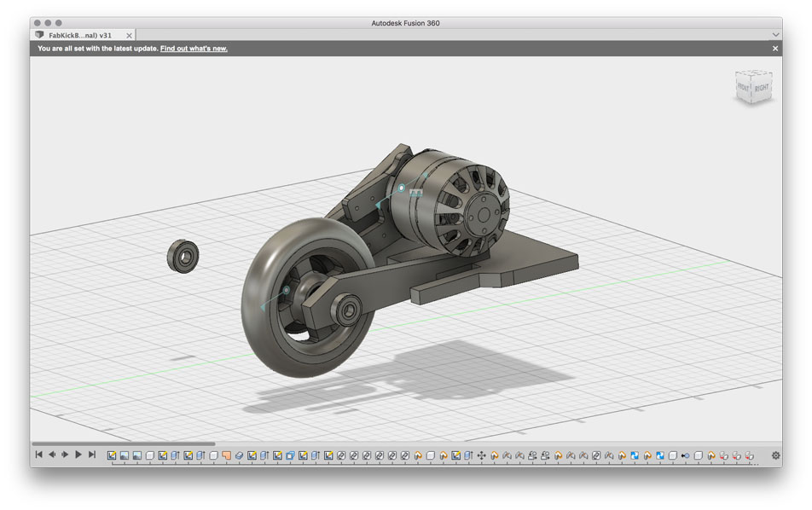Select the first sketch feature in the timeline

pos(112,455)
